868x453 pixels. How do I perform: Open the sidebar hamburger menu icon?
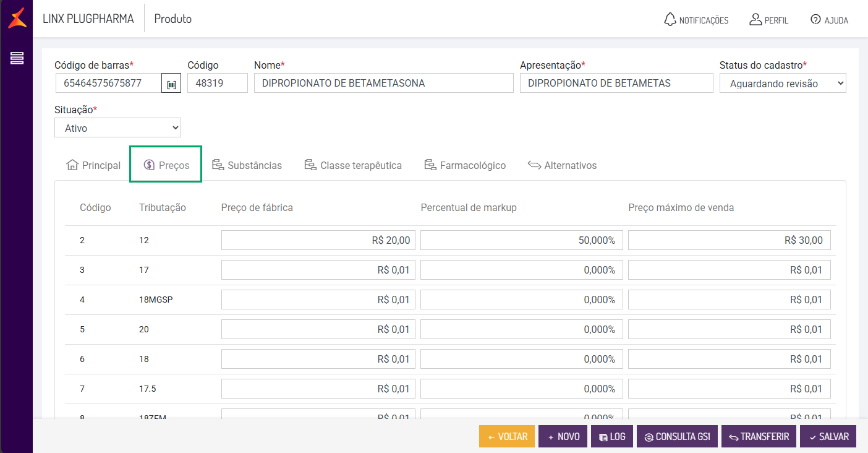(17, 58)
